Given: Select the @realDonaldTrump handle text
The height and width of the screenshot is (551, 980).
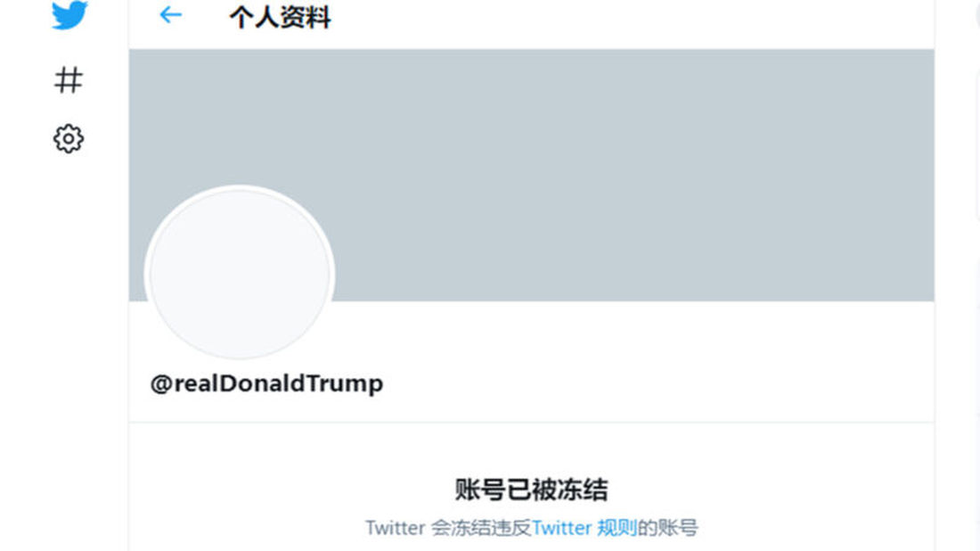Looking at the screenshot, I should click(267, 383).
